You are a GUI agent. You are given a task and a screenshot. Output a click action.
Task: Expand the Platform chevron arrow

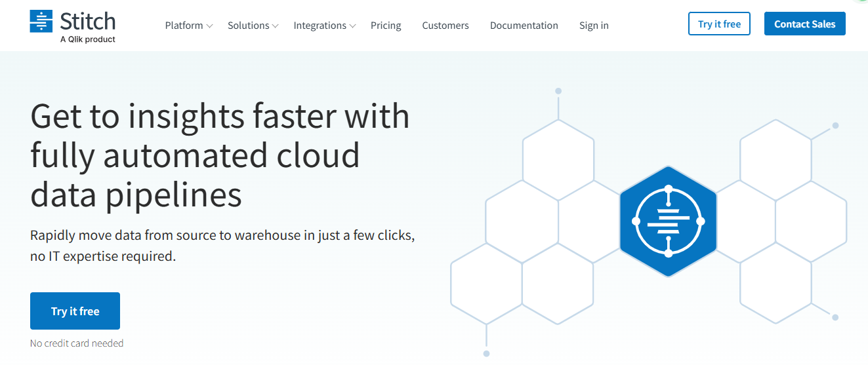click(209, 26)
